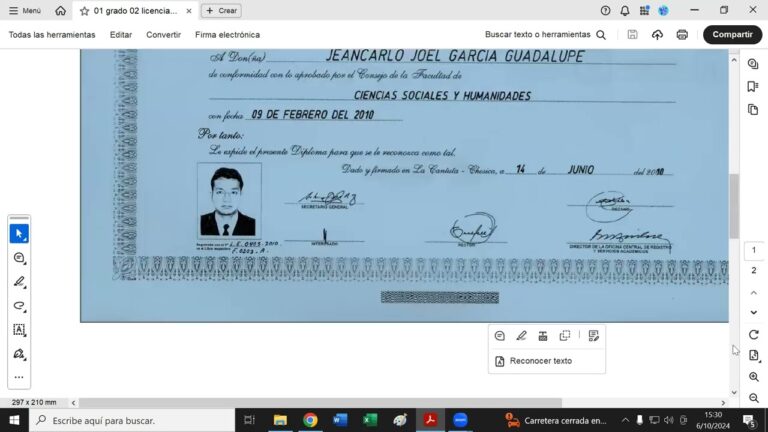Open page display settings icon
Viewport: 768px width, 432px height.
754,356
